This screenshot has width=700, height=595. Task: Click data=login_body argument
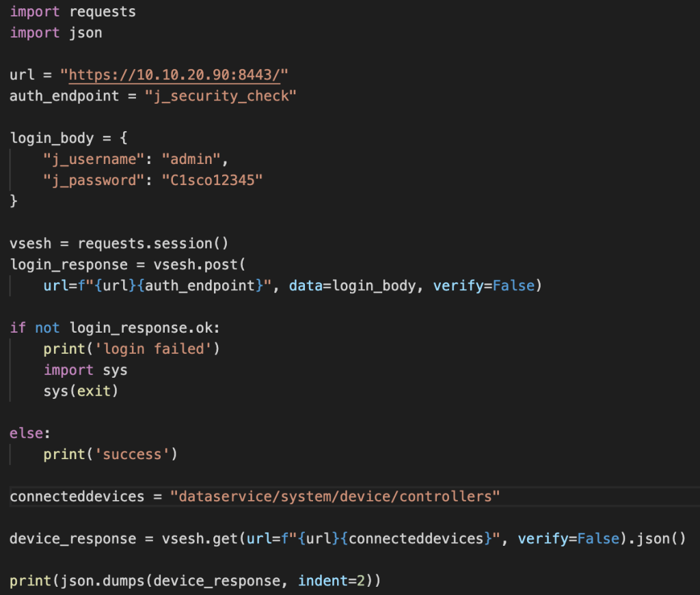click(x=351, y=286)
